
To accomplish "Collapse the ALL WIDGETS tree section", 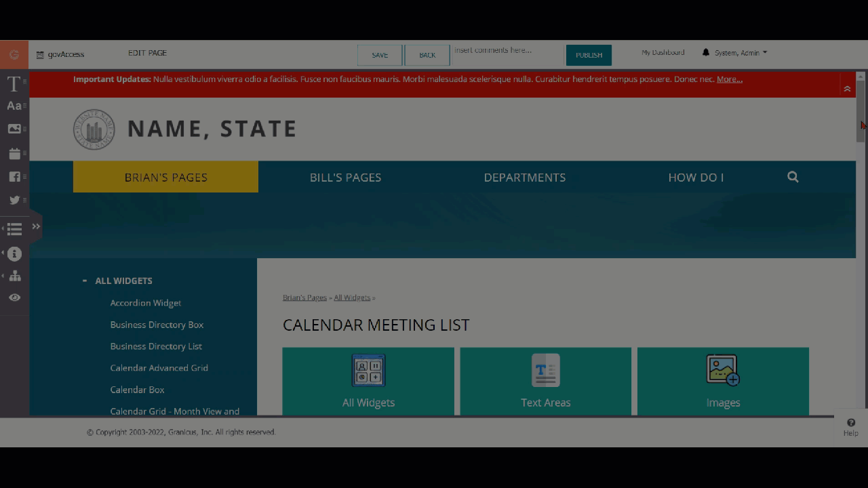I will pos(84,281).
